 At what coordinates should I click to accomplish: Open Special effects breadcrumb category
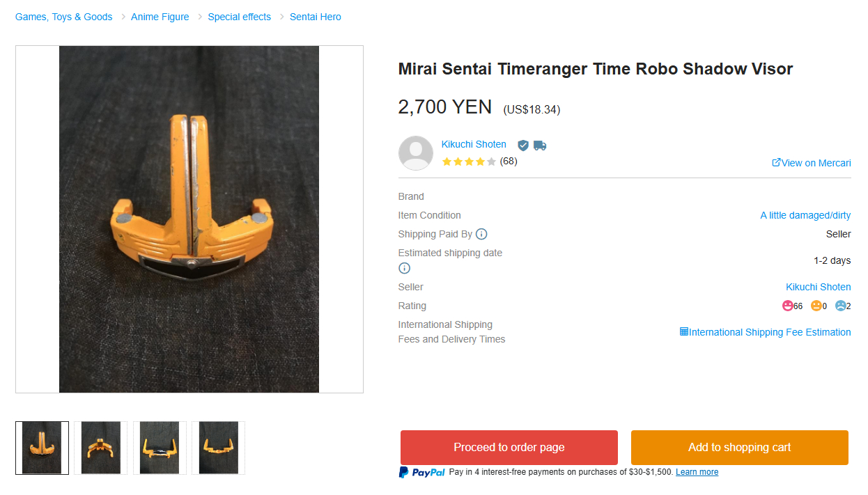point(239,17)
